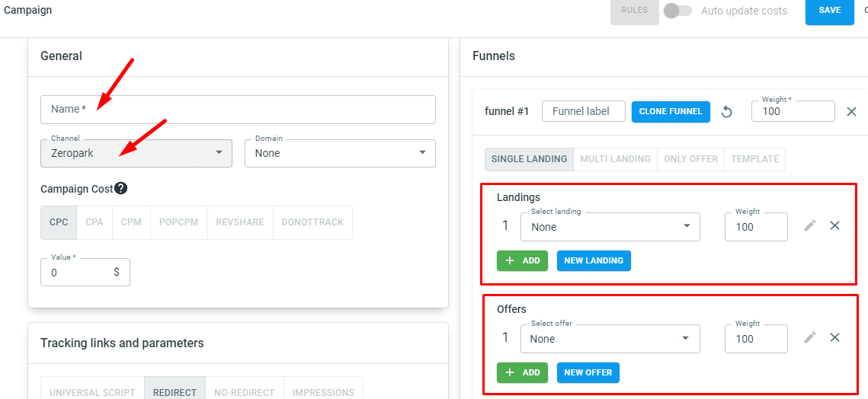Remove funnel #1 using the X icon
This screenshot has height=399, width=868.
point(852,112)
